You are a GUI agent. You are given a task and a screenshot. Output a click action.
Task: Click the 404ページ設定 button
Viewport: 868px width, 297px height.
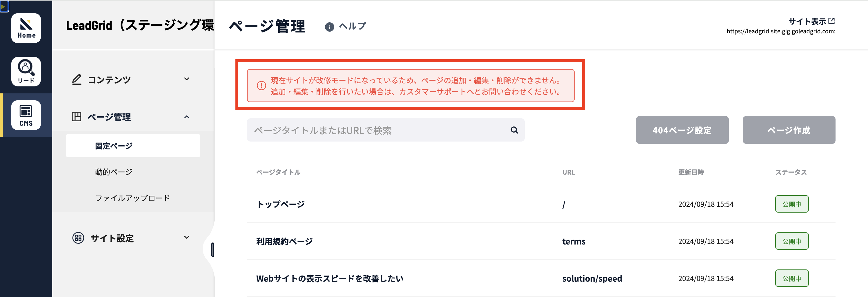(682, 130)
